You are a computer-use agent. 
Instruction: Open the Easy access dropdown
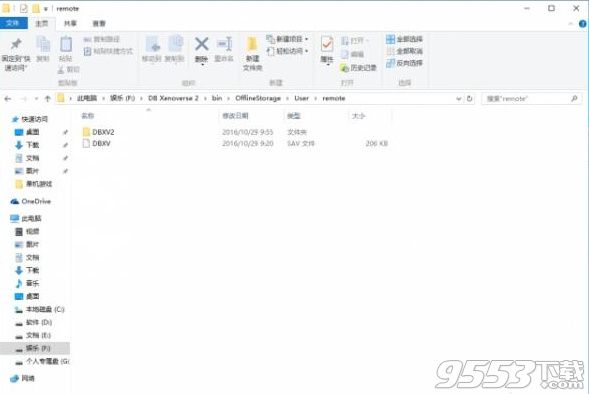click(x=287, y=51)
